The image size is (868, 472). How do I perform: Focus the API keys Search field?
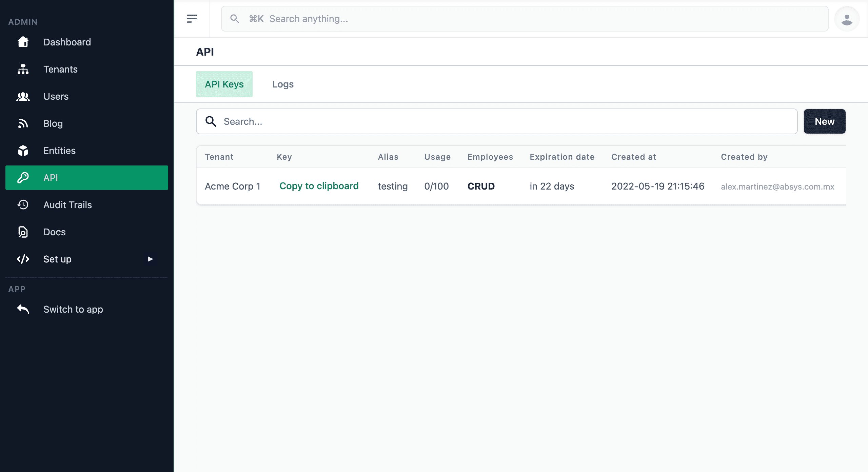click(497, 121)
